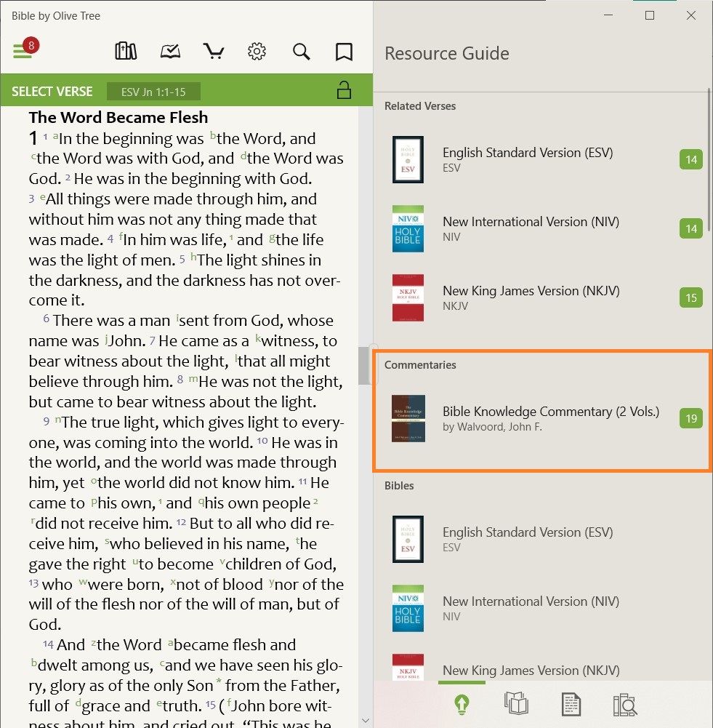Select the library lookup magnifier tab

pyautogui.click(x=625, y=704)
